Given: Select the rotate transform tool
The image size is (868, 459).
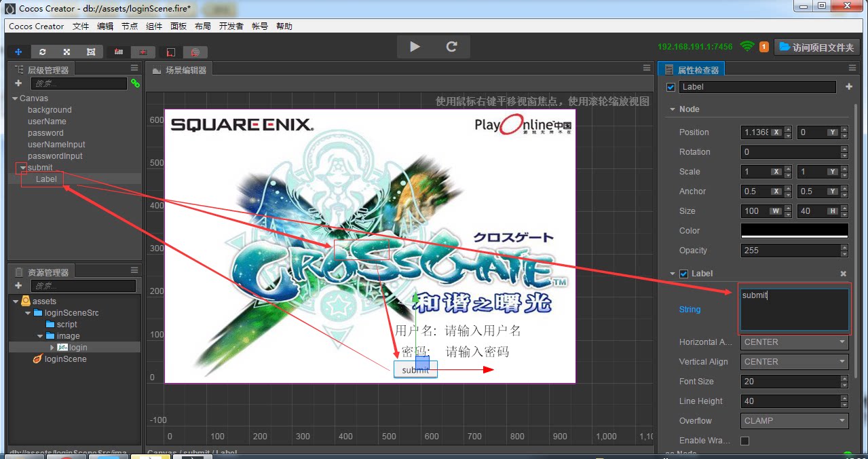Looking at the screenshot, I should (x=43, y=52).
